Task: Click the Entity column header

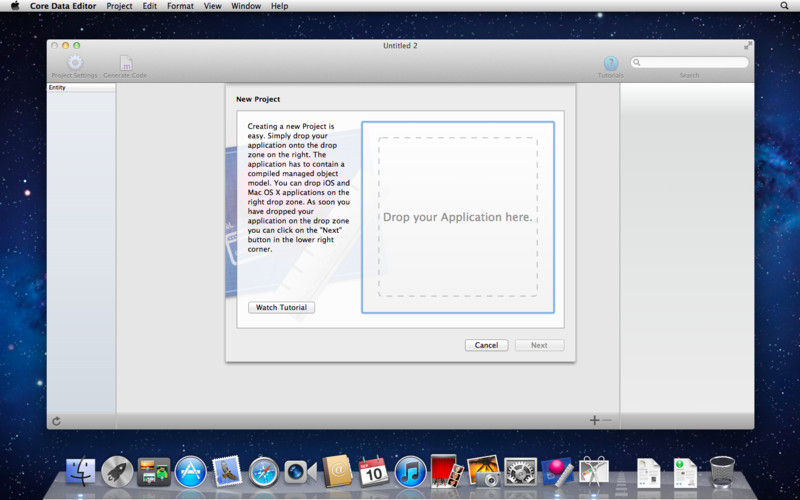Action: [x=81, y=88]
